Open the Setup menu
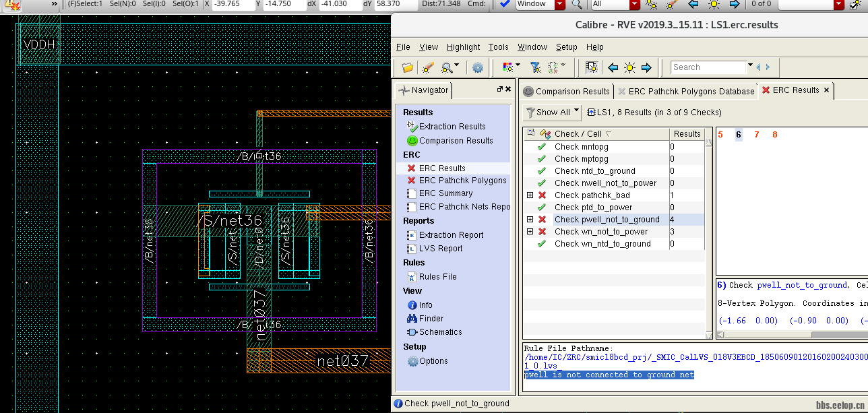This screenshot has height=413, width=868. 566,47
